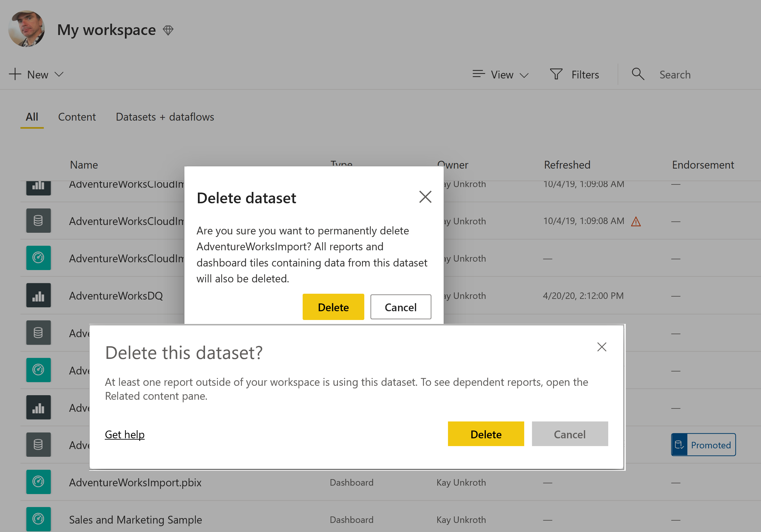
Task: Click the refresh warning triangle icon
Action: click(636, 221)
